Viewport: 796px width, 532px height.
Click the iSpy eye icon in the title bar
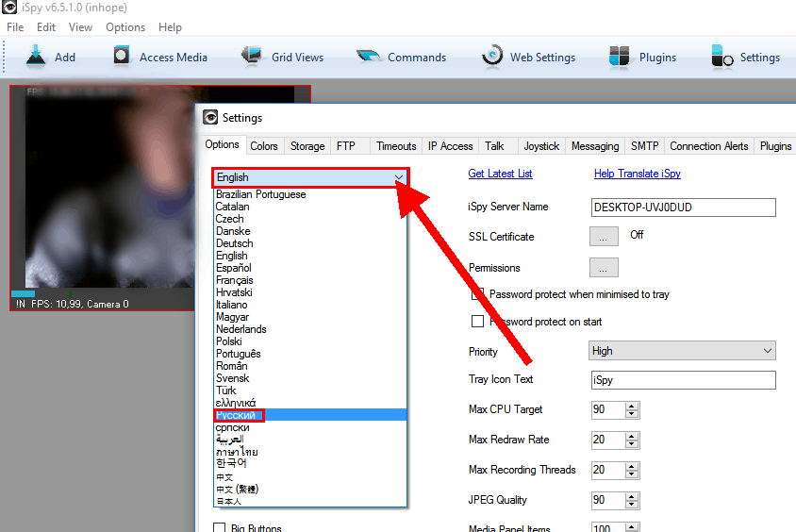(8, 8)
